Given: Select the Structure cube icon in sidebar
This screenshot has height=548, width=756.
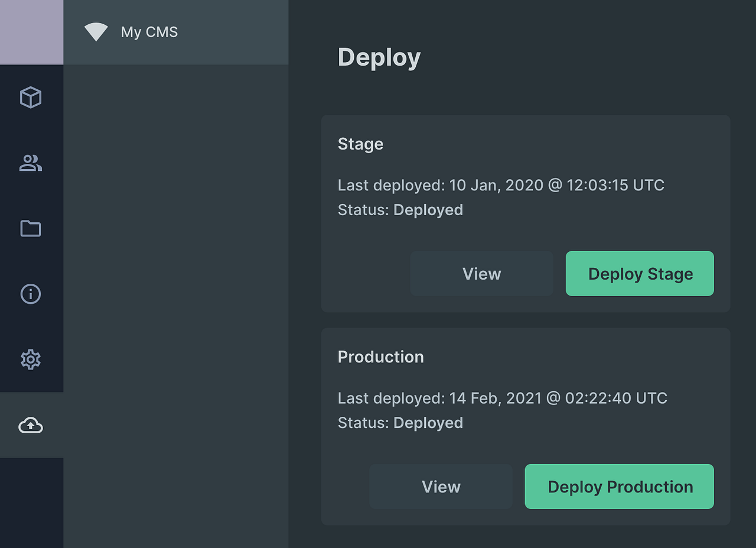Looking at the screenshot, I should pos(31,98).
